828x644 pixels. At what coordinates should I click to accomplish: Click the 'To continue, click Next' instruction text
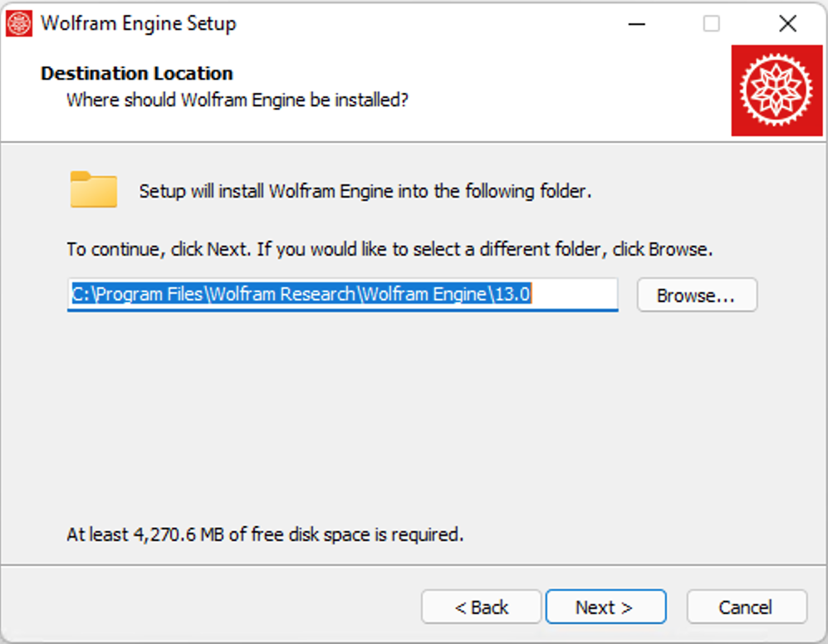coord(390,249)
